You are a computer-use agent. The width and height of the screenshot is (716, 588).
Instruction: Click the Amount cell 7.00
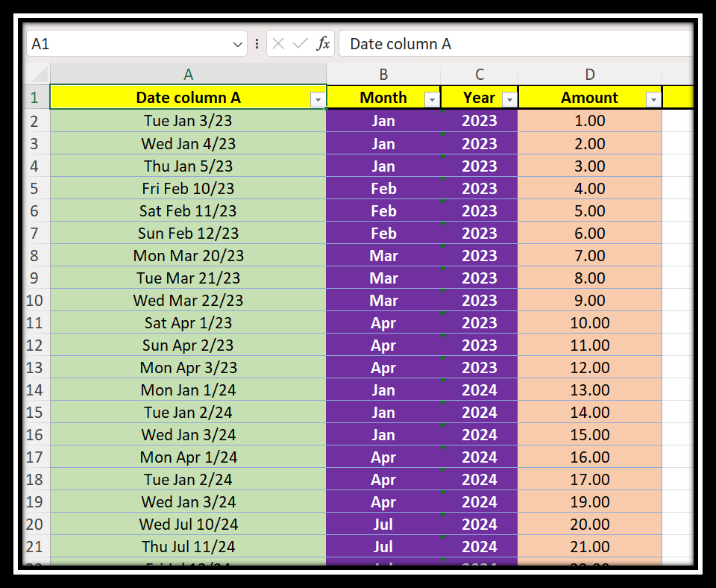click(x=590, y=255)
